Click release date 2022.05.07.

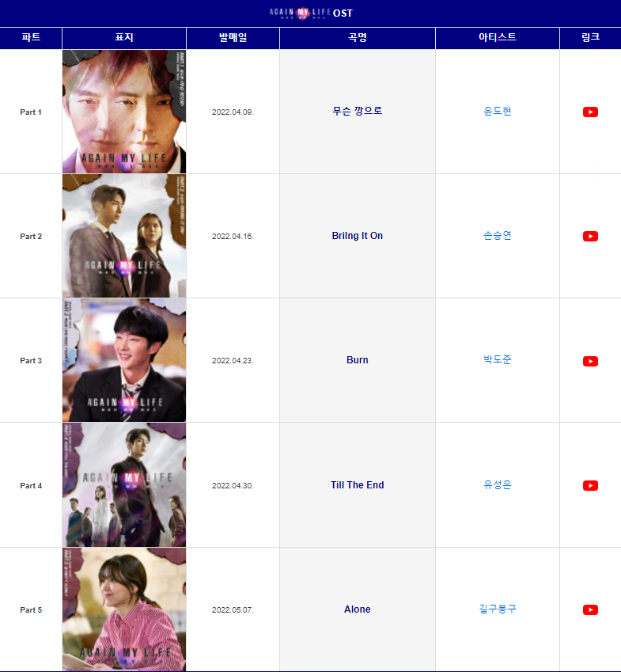tap(233, 610)
